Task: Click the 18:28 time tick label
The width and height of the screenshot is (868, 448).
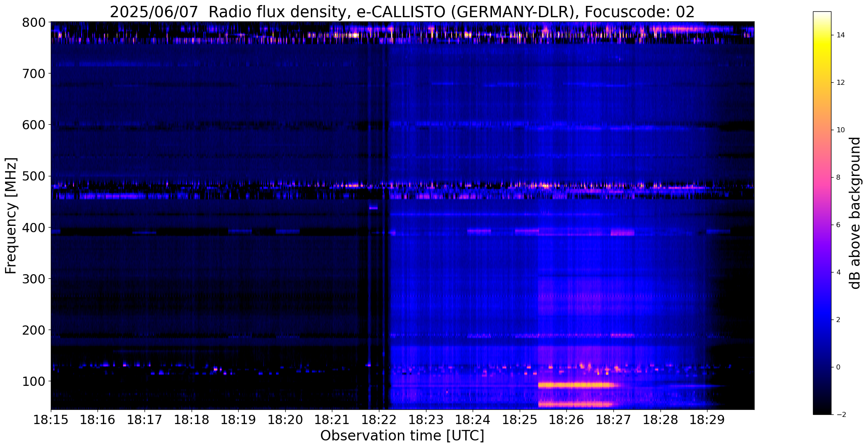Action: point(660,420)
